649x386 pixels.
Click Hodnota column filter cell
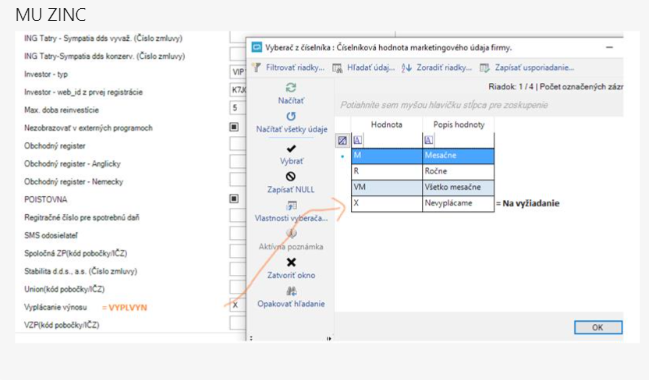(387, 140)
